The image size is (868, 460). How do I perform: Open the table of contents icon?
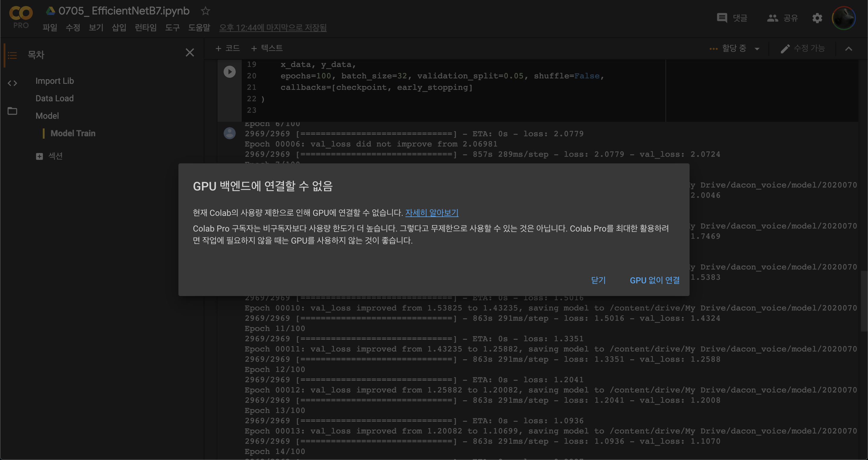[x=12, y=55]
